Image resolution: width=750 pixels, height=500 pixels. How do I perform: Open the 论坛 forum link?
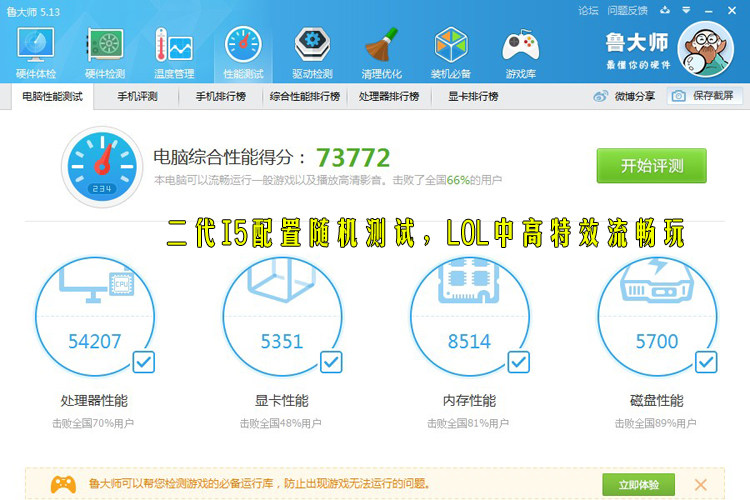click(x=588, y=11)
